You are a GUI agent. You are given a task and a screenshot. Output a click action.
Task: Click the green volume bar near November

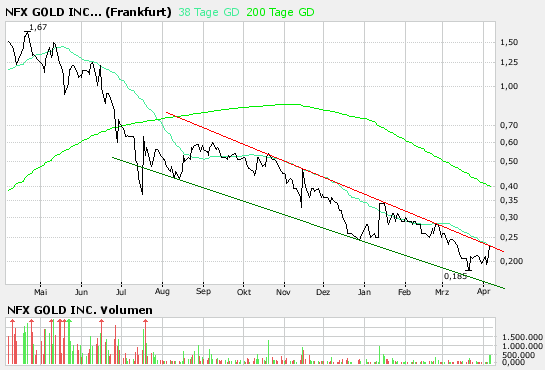269,352
